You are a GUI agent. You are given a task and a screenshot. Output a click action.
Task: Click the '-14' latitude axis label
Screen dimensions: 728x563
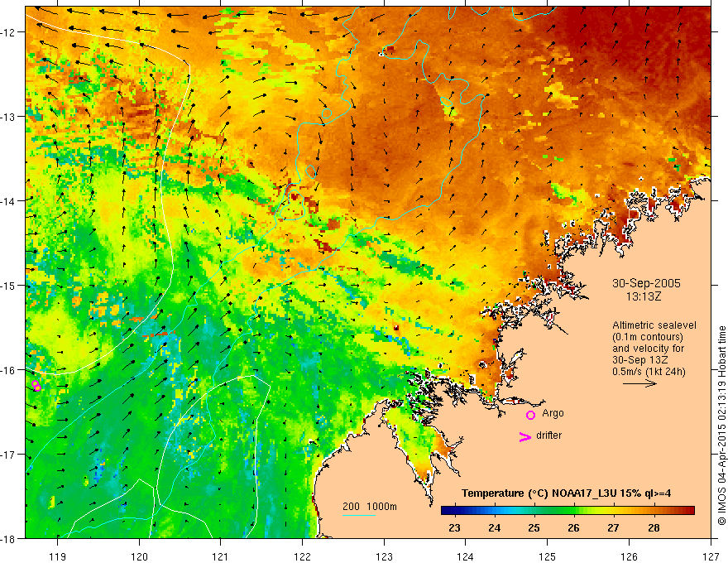click(9, 201)
